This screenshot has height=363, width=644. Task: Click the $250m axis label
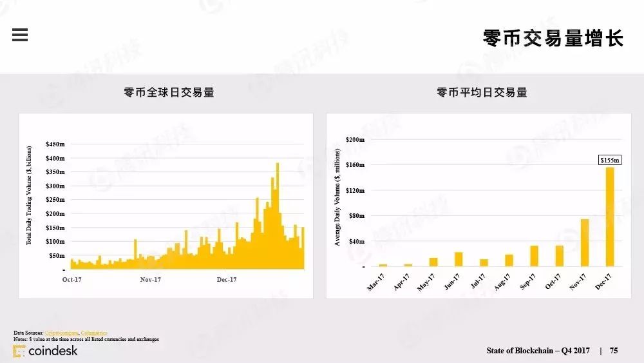(x=55, y=200)
